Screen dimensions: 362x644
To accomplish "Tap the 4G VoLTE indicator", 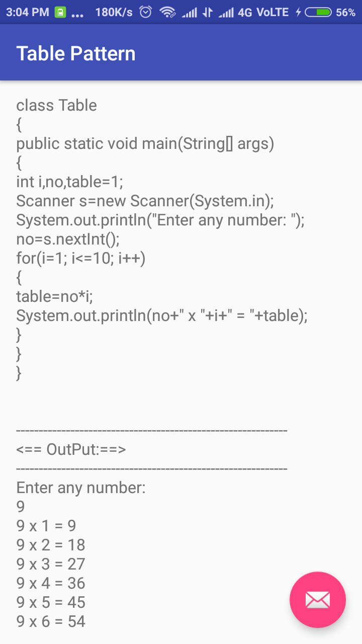I will (259, 12).
